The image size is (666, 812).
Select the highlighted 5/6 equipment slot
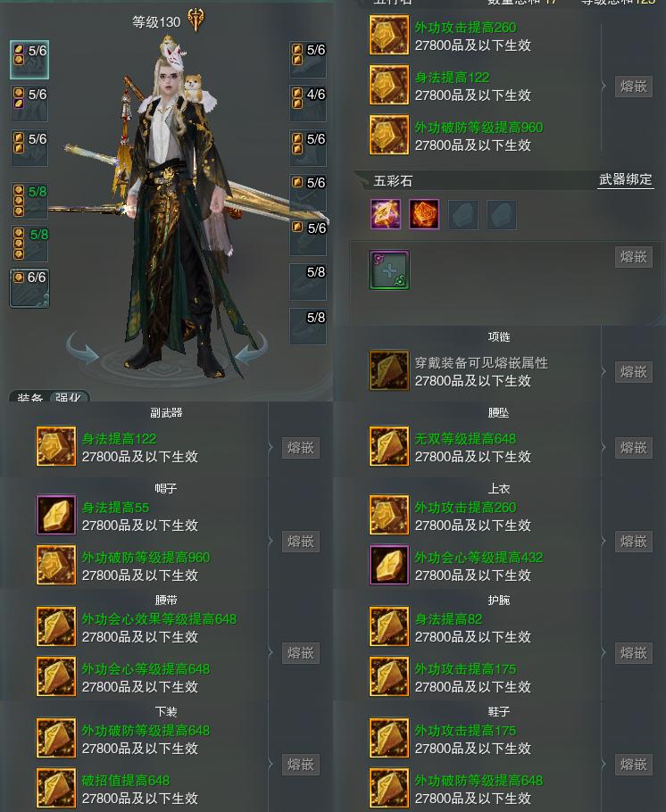[x=29, y=60]
